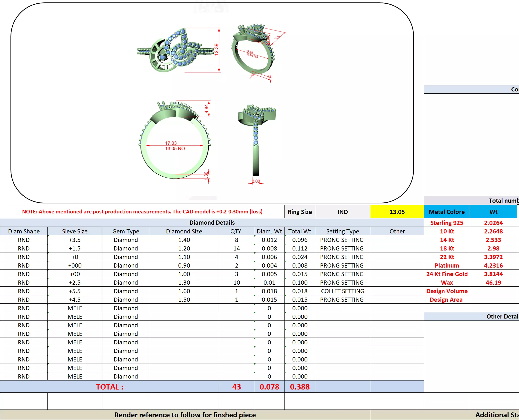This screenshot has height=420, width=519.
Task: Select the Wax weight 46.19 cell
Action: pos(493,282)
